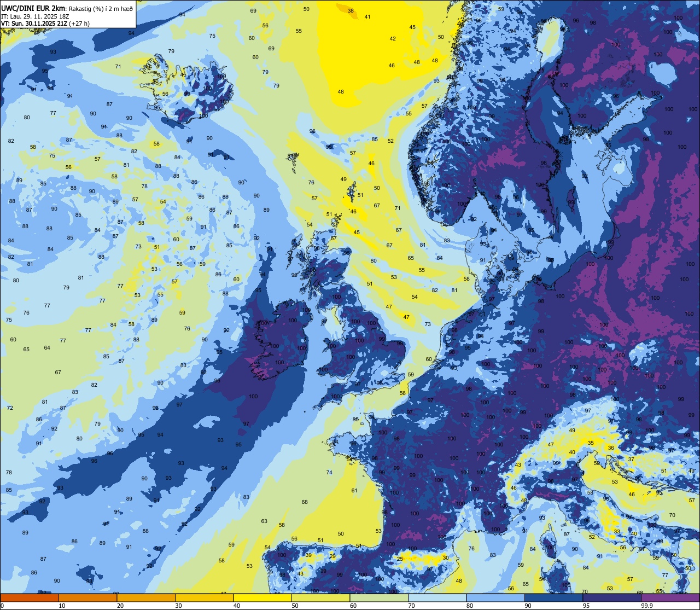The width and height of the screenshot is (700, 610).
Task: Click the '25' humidity value on map
Action: tap(400, 559)
